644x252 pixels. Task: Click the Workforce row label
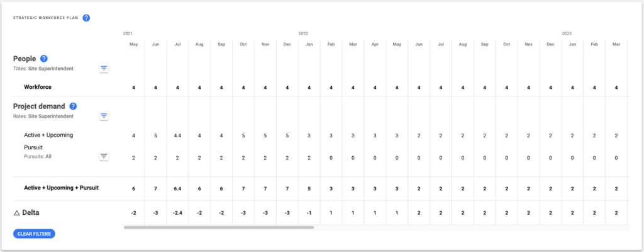38,87
